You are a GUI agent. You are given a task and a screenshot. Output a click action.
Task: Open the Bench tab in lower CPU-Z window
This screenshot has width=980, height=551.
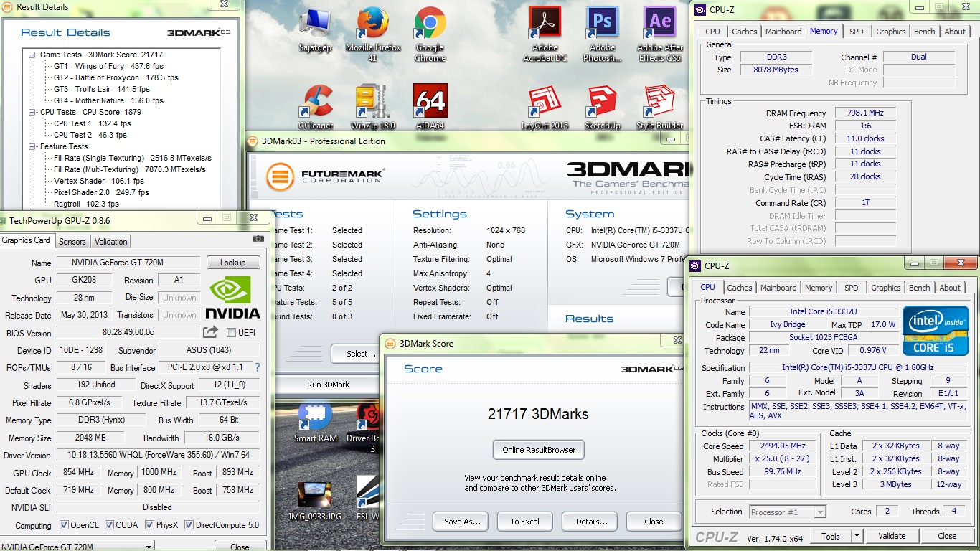(920, 288)
